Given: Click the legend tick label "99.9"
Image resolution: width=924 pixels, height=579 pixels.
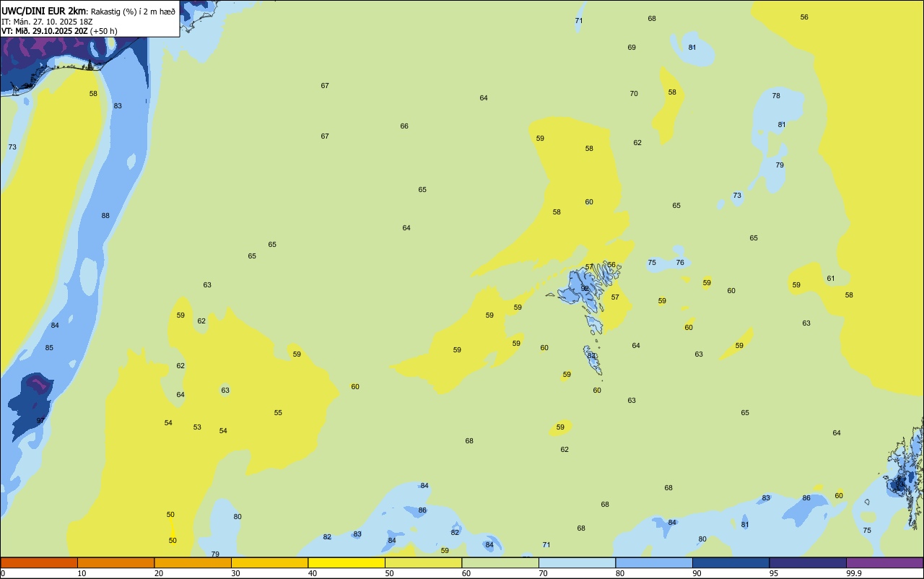Looking at the screenshot, I should coord(854,573).
